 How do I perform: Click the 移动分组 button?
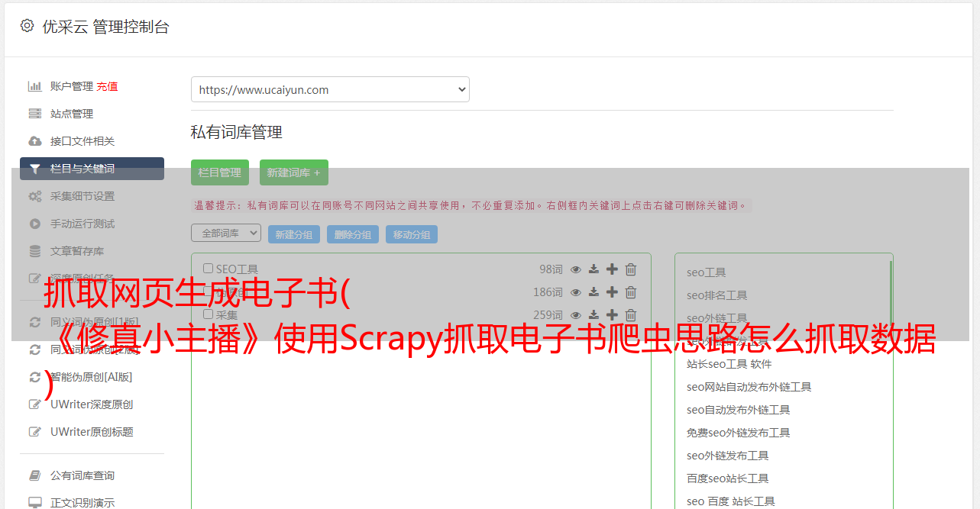(412, 234)
